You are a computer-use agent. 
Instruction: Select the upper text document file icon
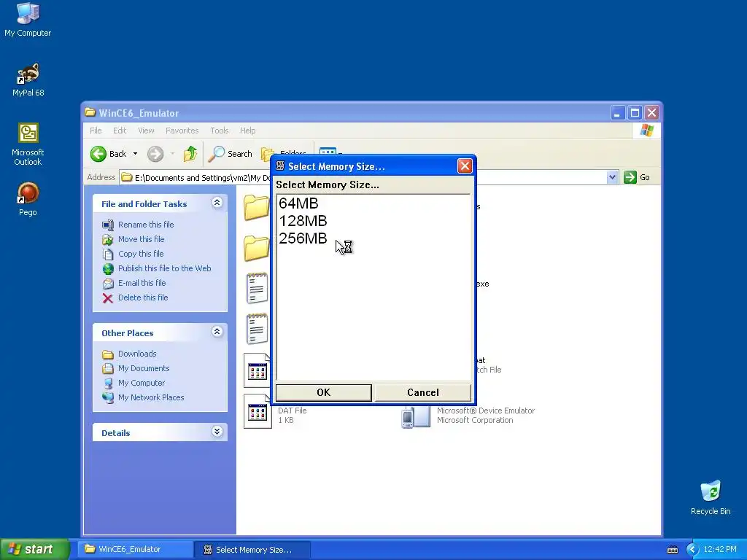258,288
